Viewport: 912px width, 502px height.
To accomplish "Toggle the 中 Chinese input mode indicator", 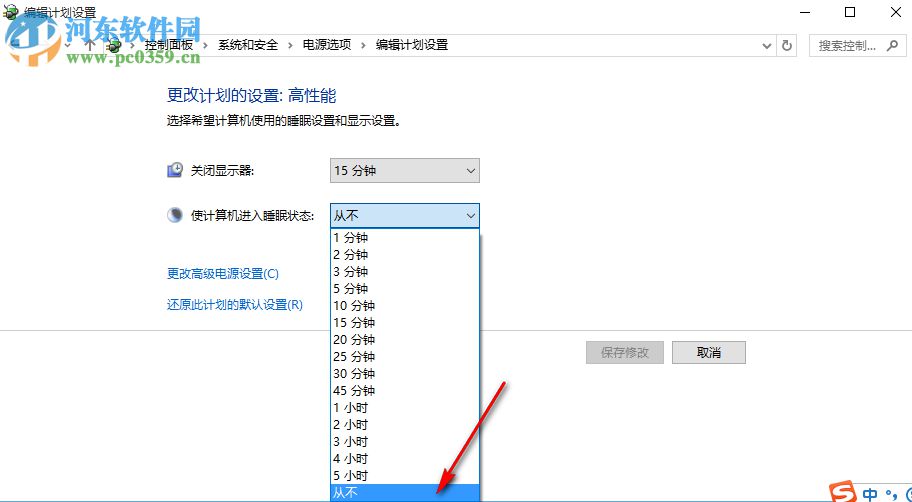I will coord(870,494).
